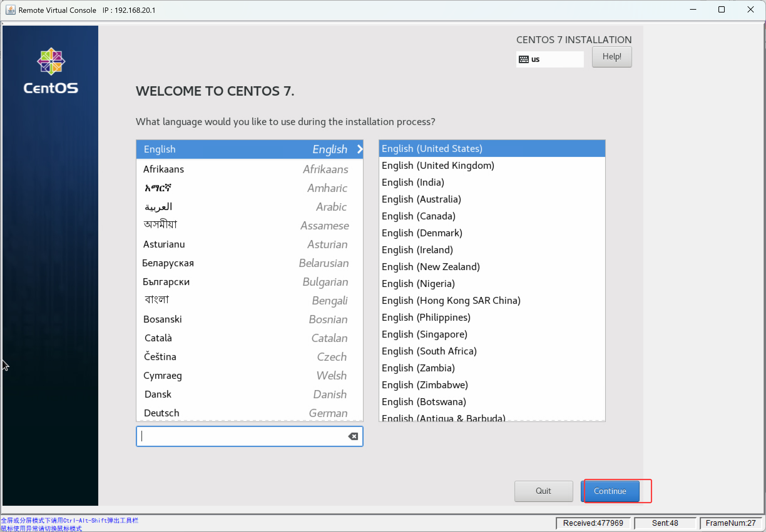This screenshot has width=766, height=532.
Task: Maximize the Remote Virtual Console window
Action: point(721,10)
